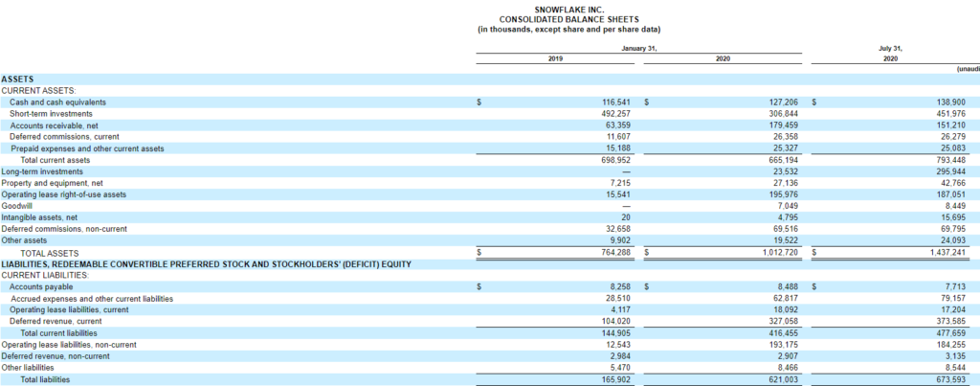This screenshot has width=980, height=386.
Task: Click the July 31, column header
Action: (x=890, y=47)
